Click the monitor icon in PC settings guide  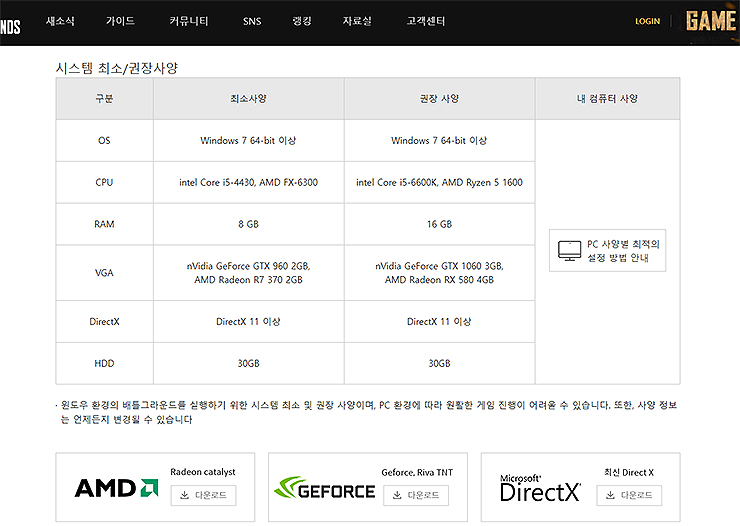point(569,250)
